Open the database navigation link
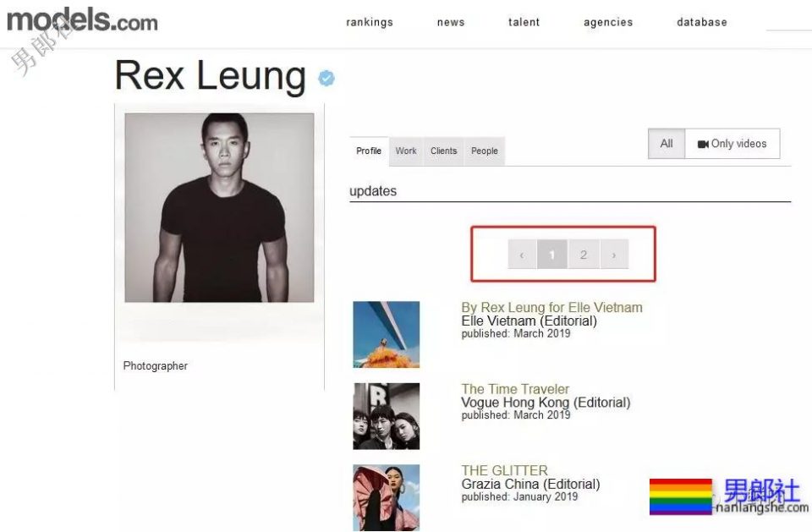This screenshot has width=812, height=532. [702, 22]
